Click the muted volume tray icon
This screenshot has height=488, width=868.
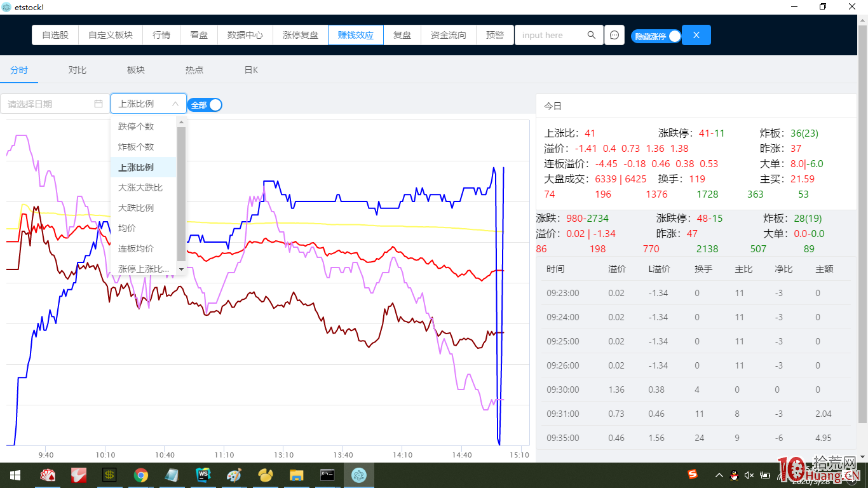(749, 475)
